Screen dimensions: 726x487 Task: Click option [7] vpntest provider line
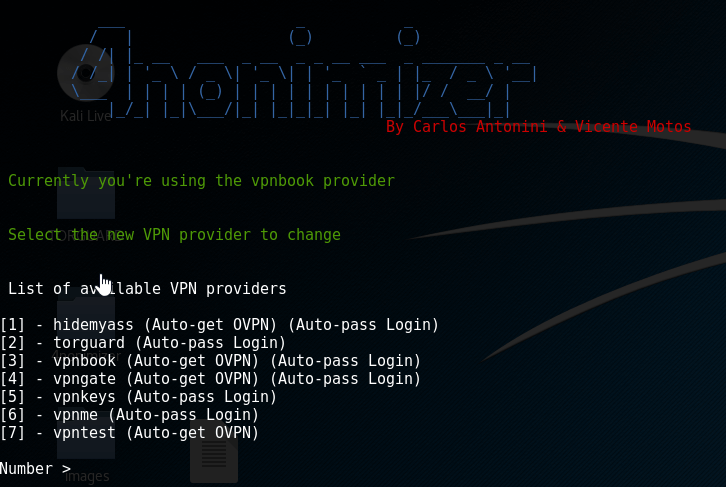[130, 433]
